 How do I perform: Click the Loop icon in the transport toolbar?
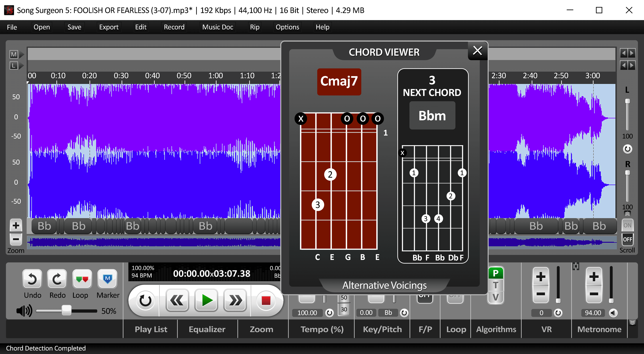82,279
